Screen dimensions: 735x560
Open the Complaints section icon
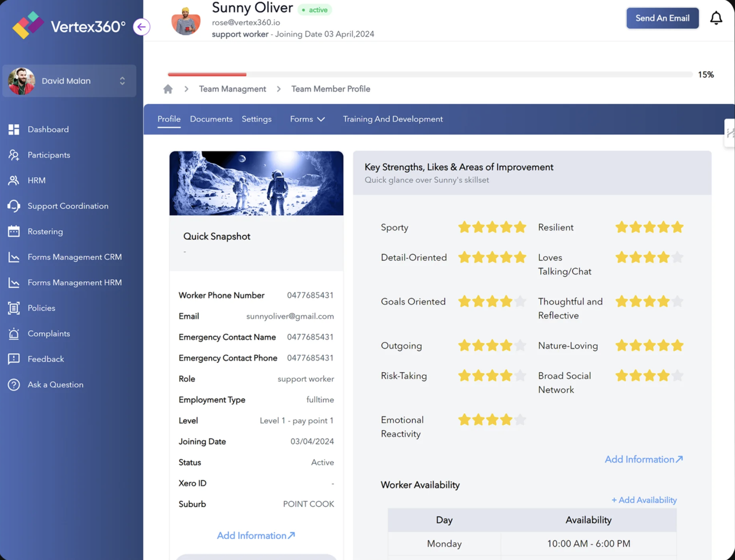[14, 333]
